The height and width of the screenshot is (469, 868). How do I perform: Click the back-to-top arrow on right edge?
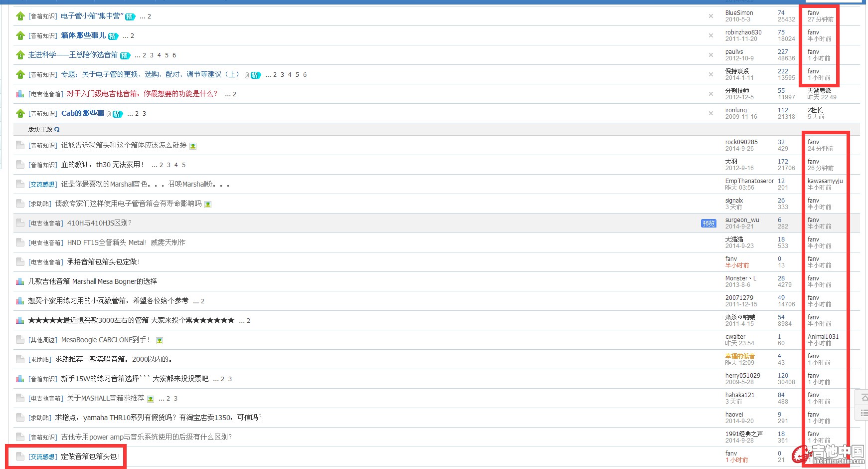pos(863,398)
